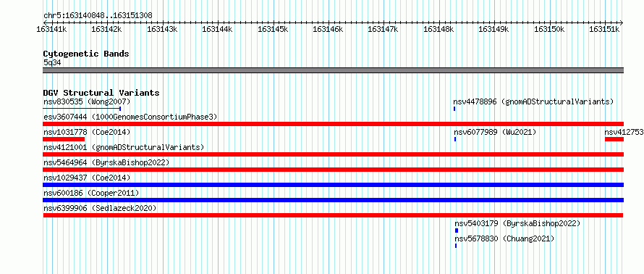The image size is (644, 274).
Task: Open variant label nsv4478896 (gnomADStructuralVariants)
Action: click(x=533, y=101)
